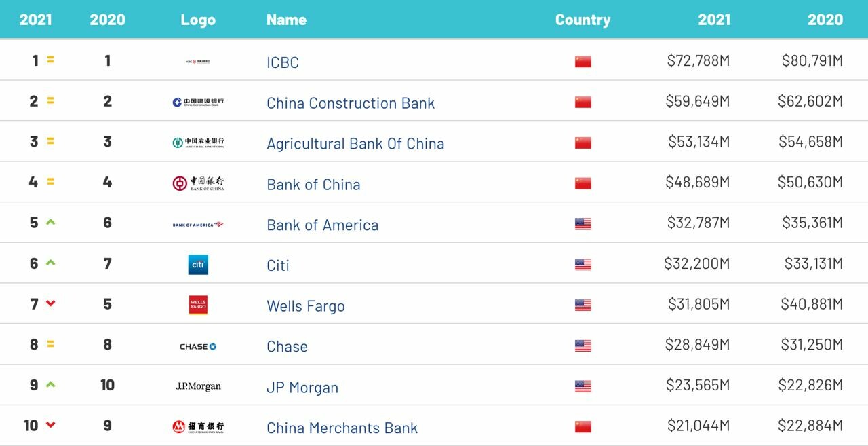Open the Wells Fargo link
Viewport: 868px width, 446px height.
coord(306,306)
